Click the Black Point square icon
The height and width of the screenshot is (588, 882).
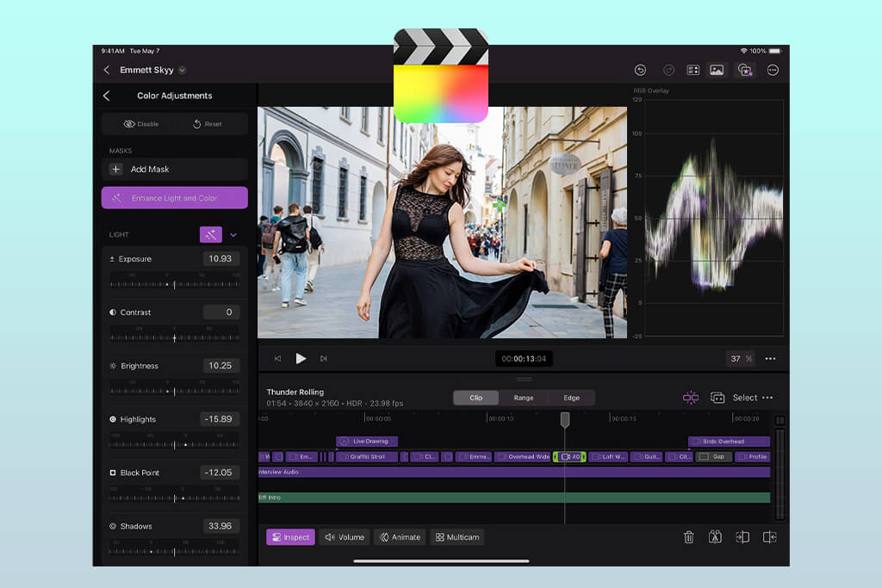(x=113, y=472)
